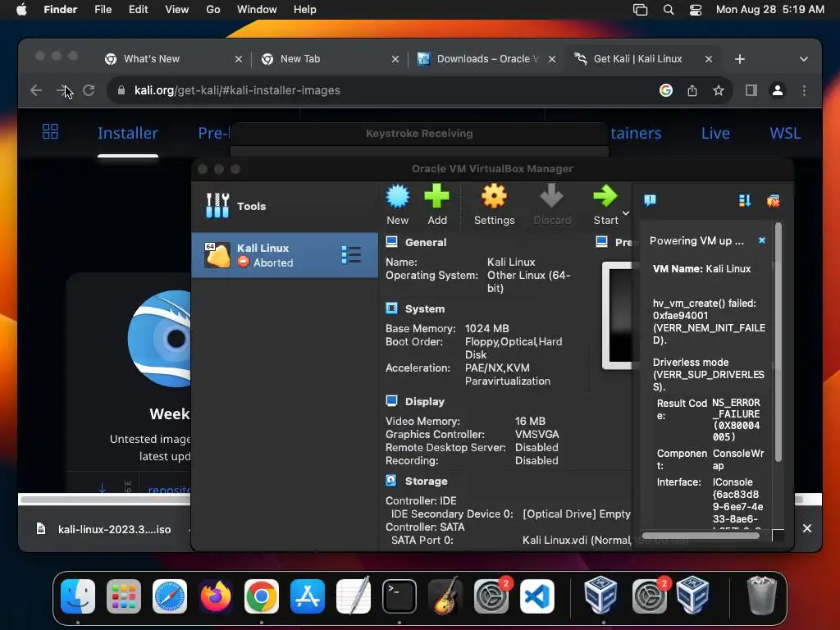Open the Apple menu
Viewport: 840px width, 630px height.
21,10
